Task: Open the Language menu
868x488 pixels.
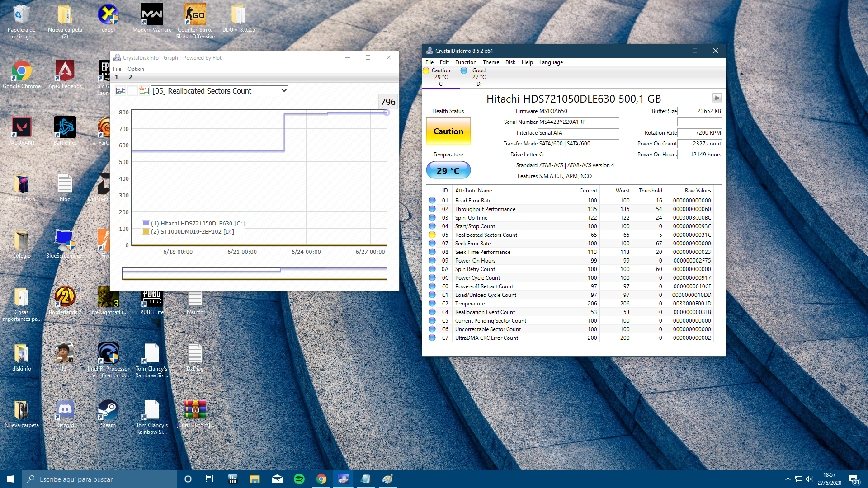Action: click(551, 62)
